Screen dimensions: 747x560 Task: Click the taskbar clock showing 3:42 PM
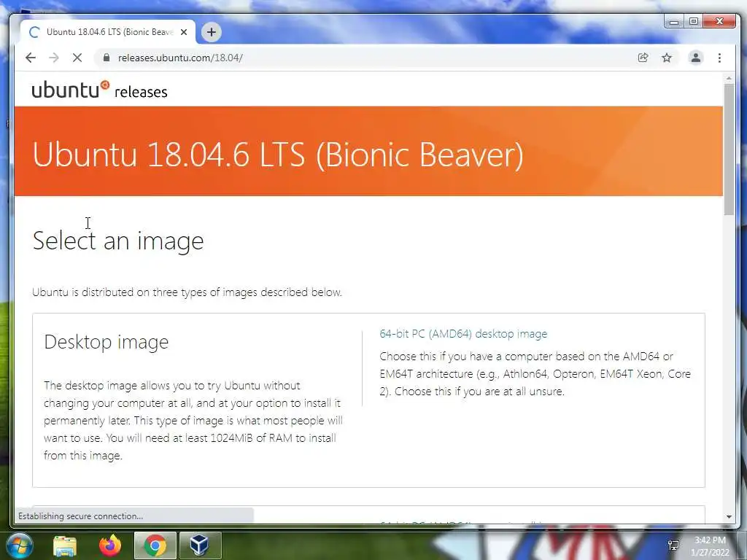coord(710,546)
